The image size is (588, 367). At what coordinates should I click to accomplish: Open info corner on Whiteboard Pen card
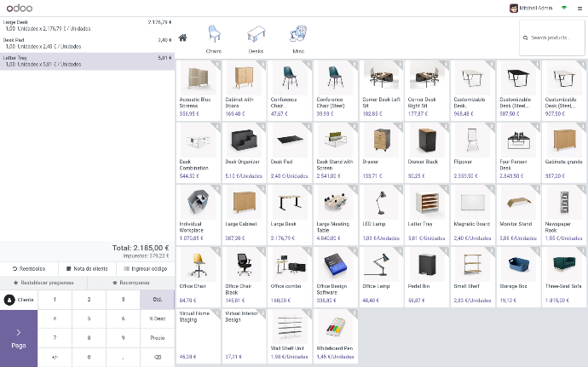[355, 313]
